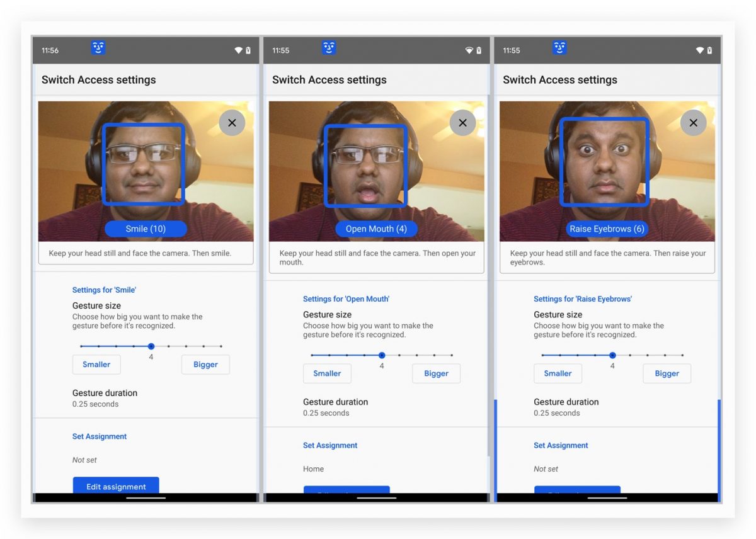Click the 'Home' assignment value
The width and height of the screenshot is (756, 539).
click(313, 469)
